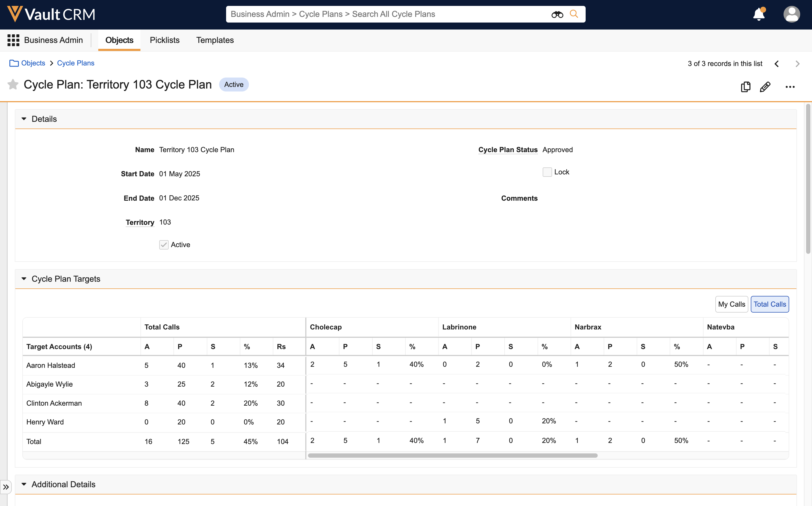The image size is (812, 506).
Task: Edit the record with the pencil icon
Action: pyautogui.click(x=765, y=87)
